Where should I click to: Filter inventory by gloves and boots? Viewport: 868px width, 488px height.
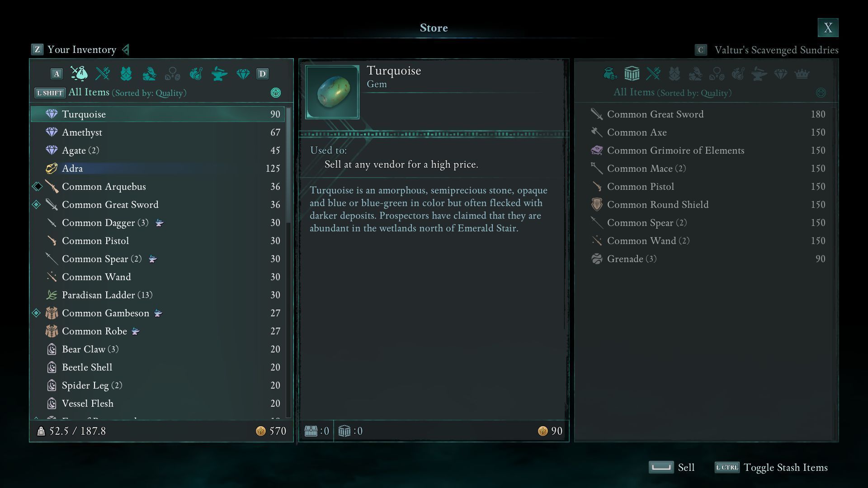[149, 74]
